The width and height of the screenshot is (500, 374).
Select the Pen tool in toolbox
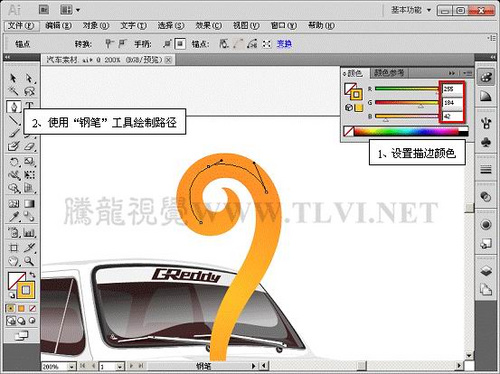point(14,107)
